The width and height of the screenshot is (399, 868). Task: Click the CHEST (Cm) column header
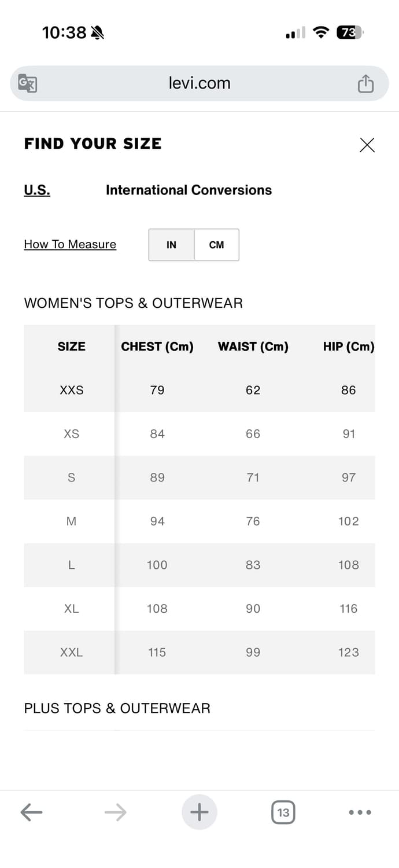(x=157, y=347)
